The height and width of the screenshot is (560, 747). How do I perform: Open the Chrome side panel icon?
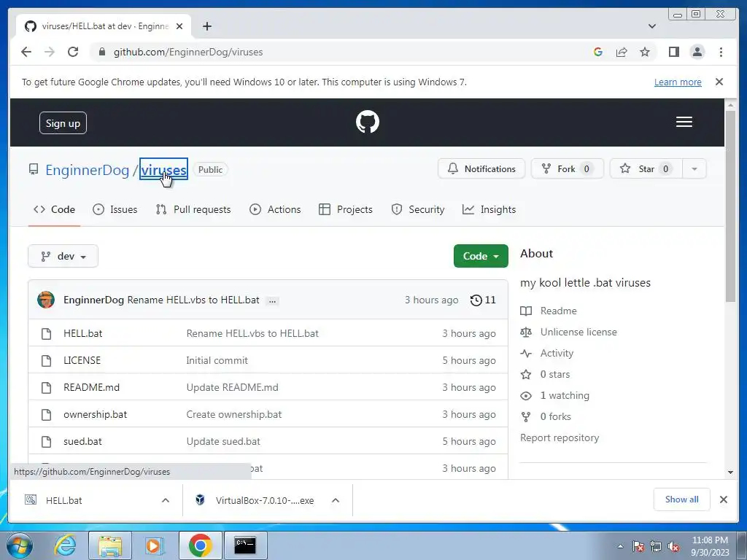[x=673, y=52]
